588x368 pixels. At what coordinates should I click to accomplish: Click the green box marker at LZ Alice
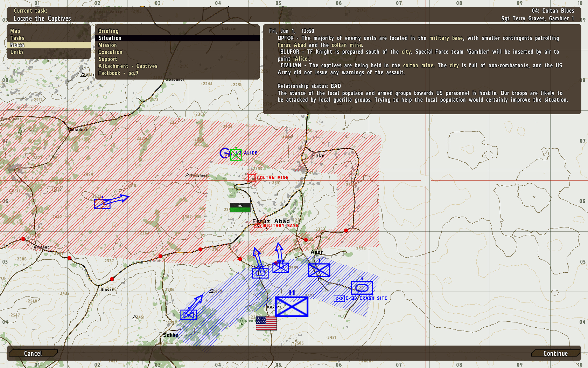[x=236, y=155]
